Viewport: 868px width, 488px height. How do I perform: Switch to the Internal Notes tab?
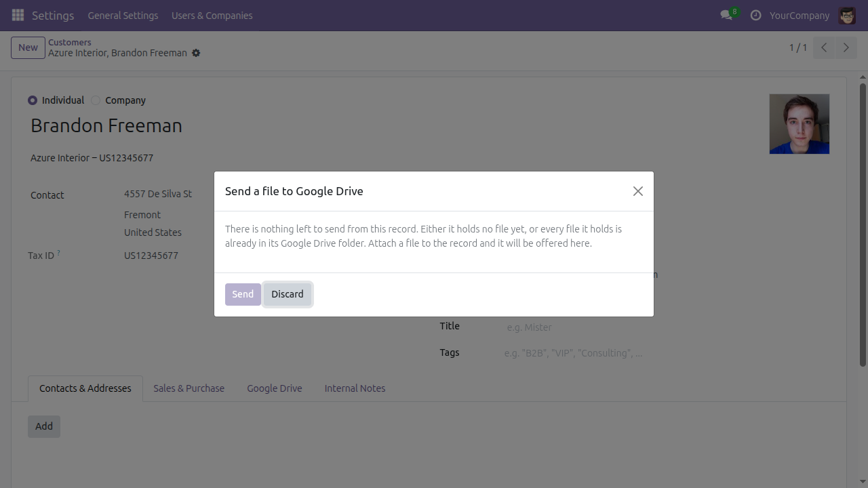point(355,388)
